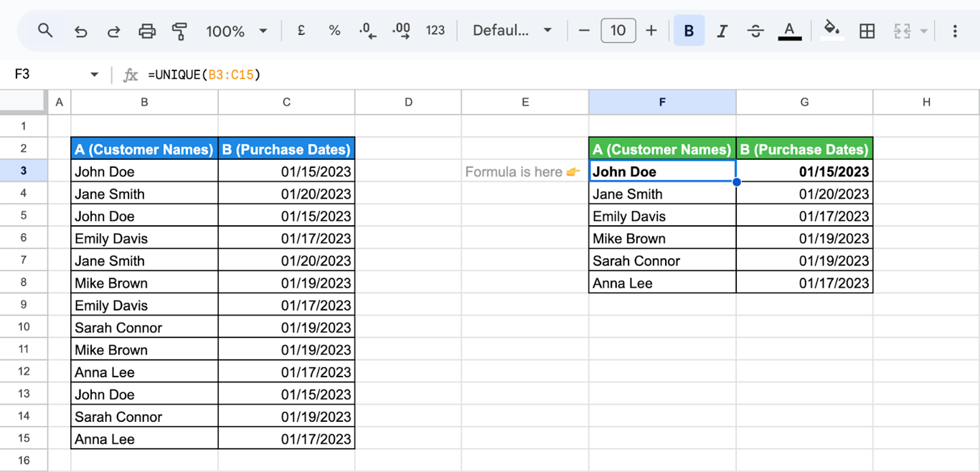Activate the paint format tool
This screenshot has height=472, width=980.
[179, 31]
